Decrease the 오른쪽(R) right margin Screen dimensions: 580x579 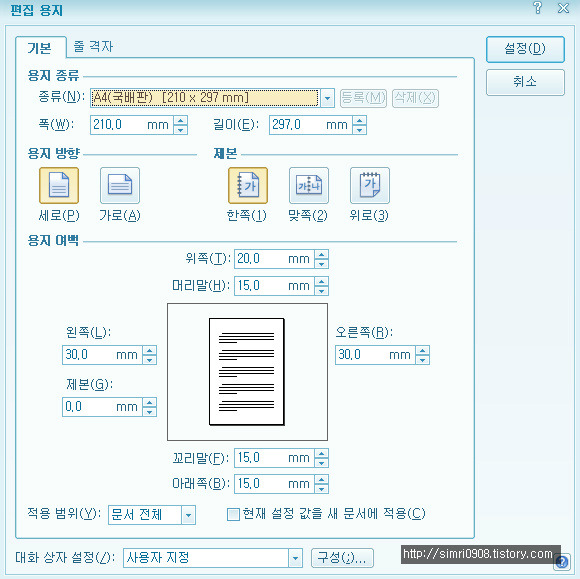coord(422,360)
